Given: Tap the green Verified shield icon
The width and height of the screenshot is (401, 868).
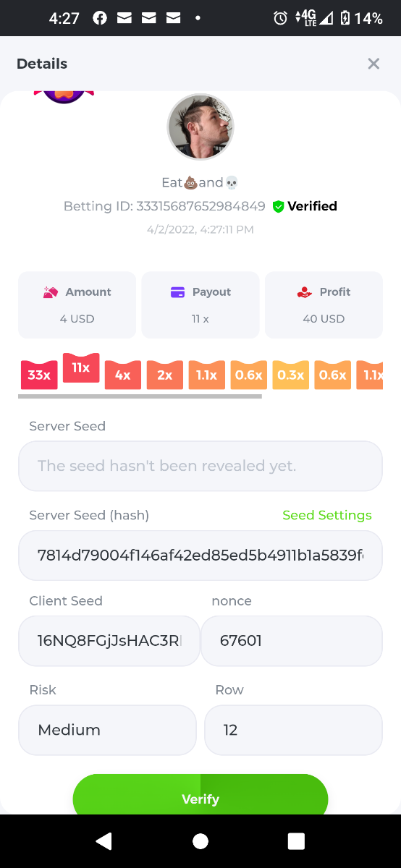Looking at the screenshot, I should [278, 207].
